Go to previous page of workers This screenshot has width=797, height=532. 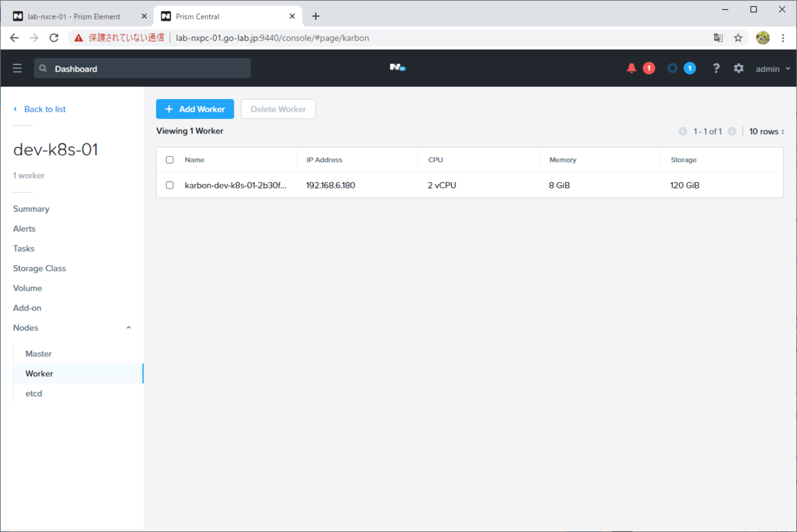683,132
